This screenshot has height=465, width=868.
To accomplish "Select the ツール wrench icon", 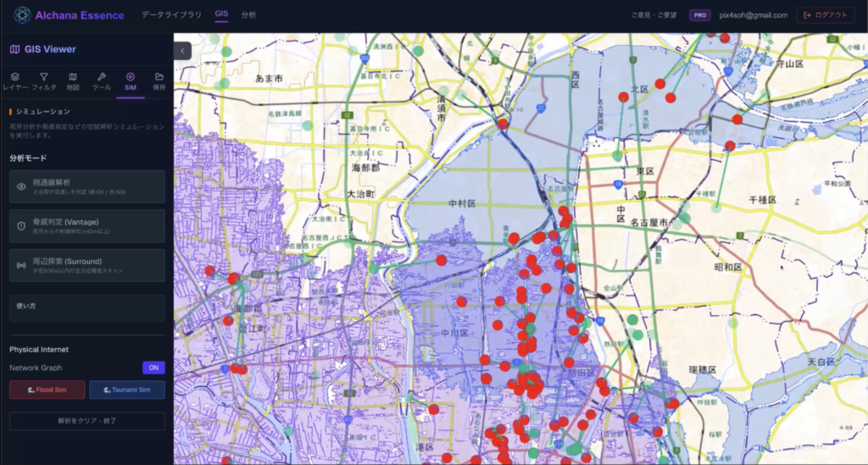I will (x=102, y=77).
